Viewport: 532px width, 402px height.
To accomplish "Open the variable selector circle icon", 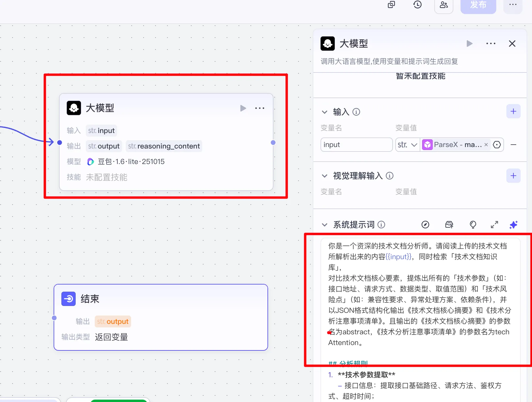I will [x=497, y=145].
